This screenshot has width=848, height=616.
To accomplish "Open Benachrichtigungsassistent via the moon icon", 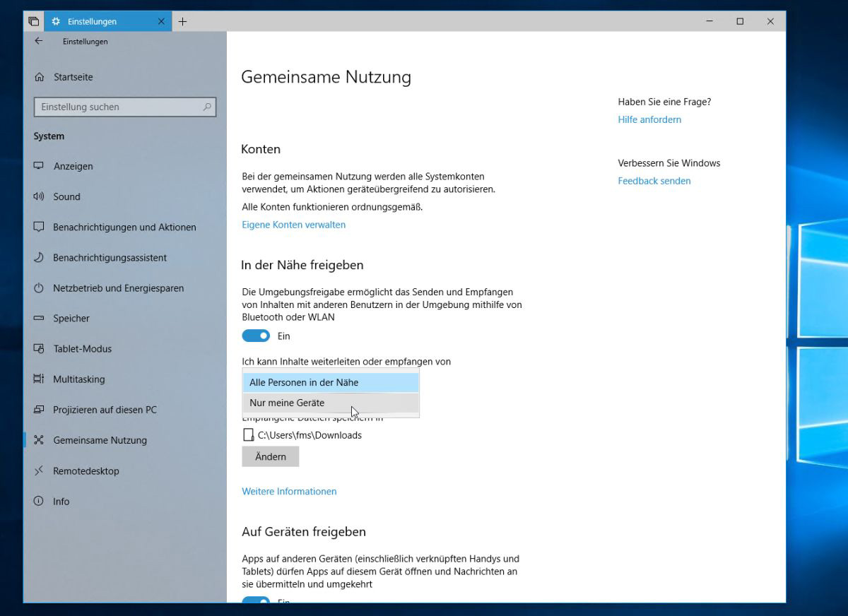I will pyautogui.click(x=37, y=257).
